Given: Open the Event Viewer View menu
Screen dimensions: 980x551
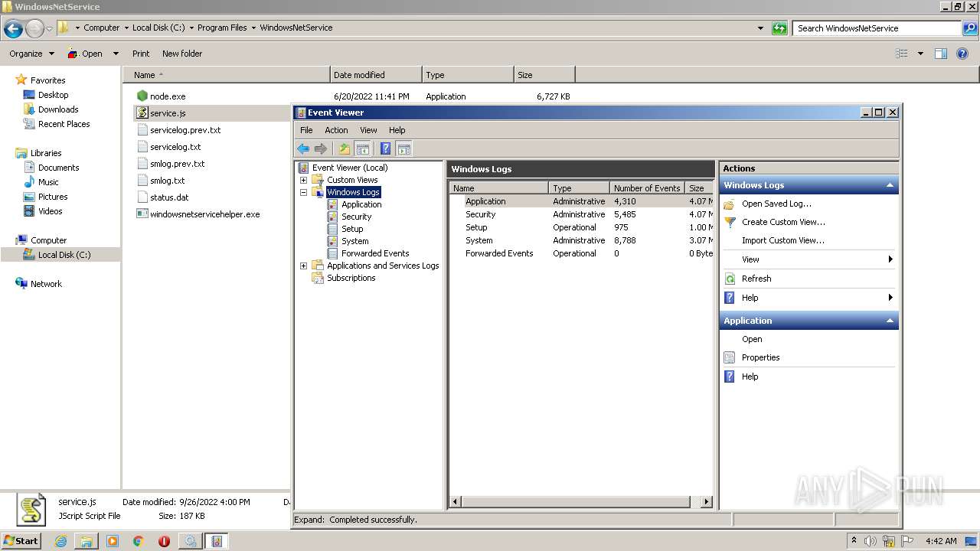Looking at the screenshot, I should [x=368, y=130].
